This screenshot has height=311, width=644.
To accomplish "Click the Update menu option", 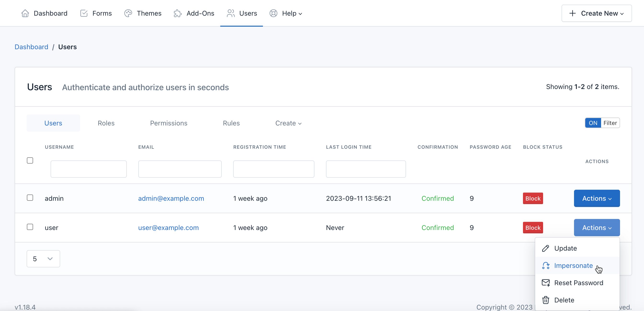I will pyautogui.click(x=577, y=248).
